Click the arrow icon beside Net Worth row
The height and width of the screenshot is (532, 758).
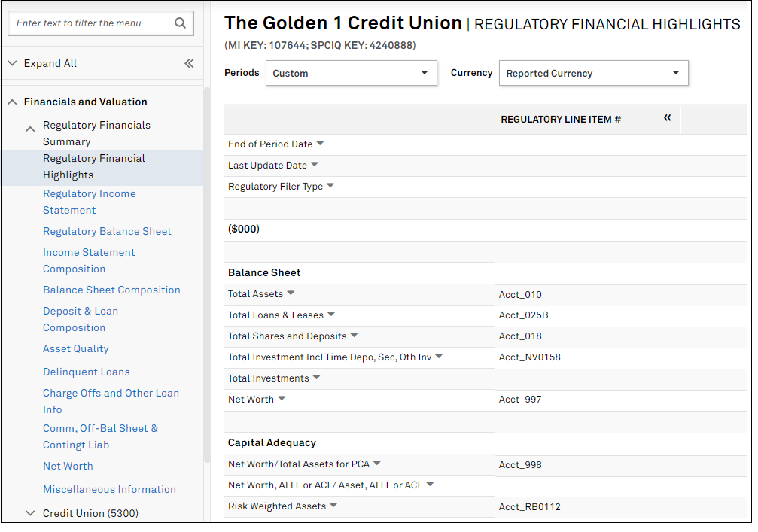click(282, 399)
